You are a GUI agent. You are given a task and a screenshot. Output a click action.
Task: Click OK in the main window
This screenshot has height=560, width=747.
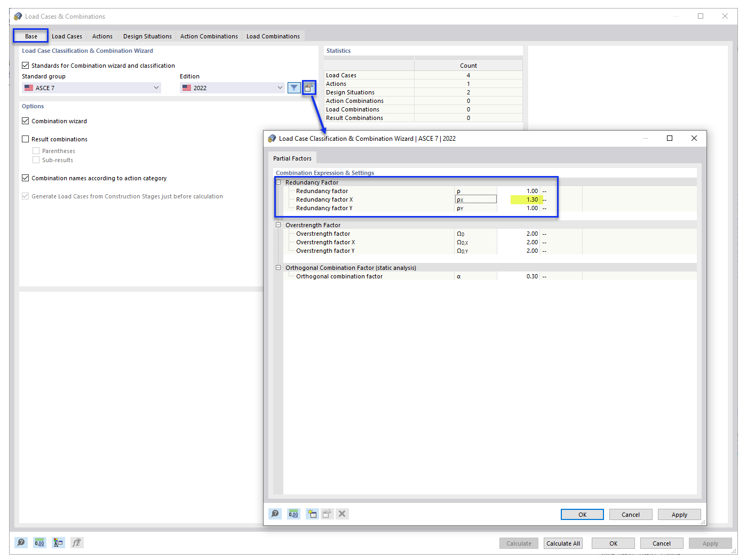point(613,543)
